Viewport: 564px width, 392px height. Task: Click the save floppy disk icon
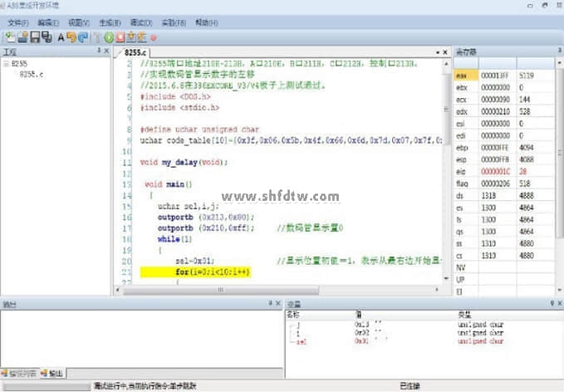[35, 37]
